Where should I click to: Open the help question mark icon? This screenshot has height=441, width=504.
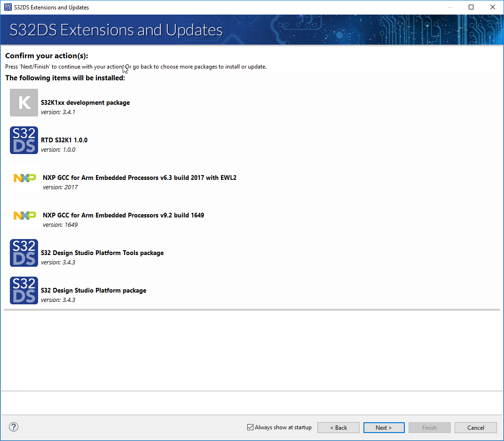click(13, 427)
